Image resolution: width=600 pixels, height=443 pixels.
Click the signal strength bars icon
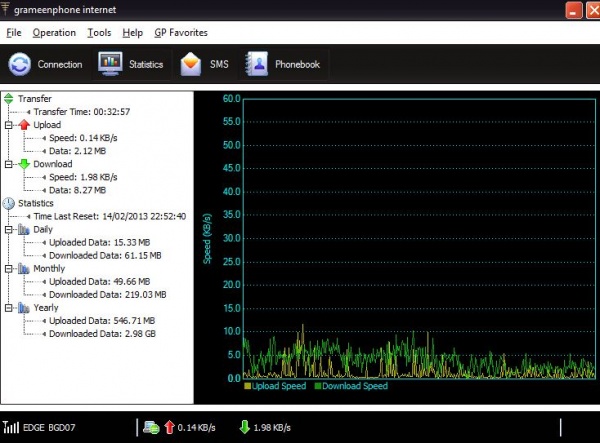click(x=11, y=427)
